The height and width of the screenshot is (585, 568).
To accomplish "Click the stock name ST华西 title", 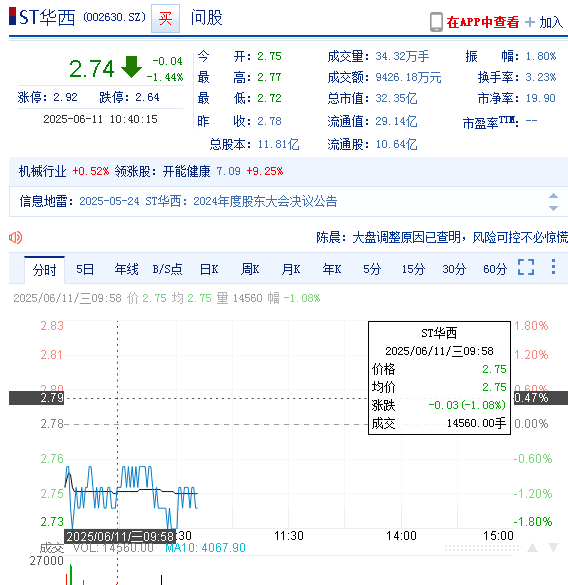I will coord(47,18).
